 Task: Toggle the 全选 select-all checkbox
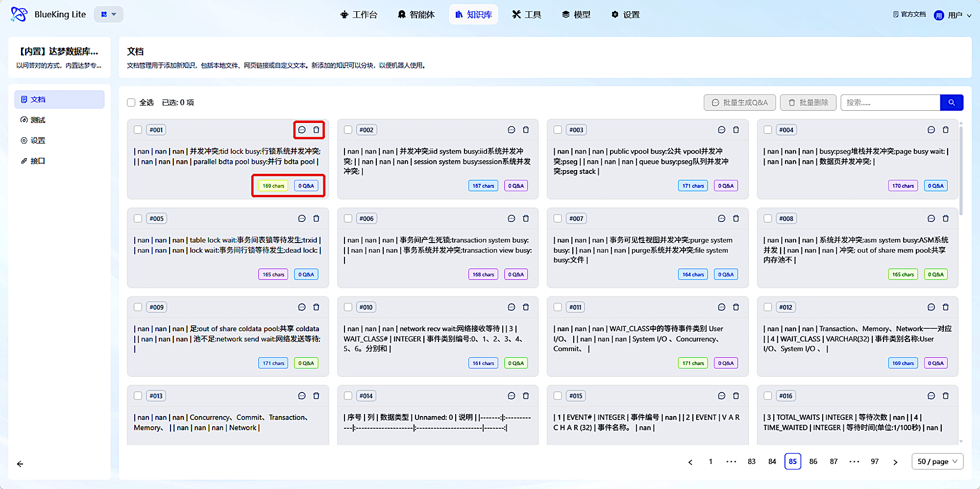(131, 102)
